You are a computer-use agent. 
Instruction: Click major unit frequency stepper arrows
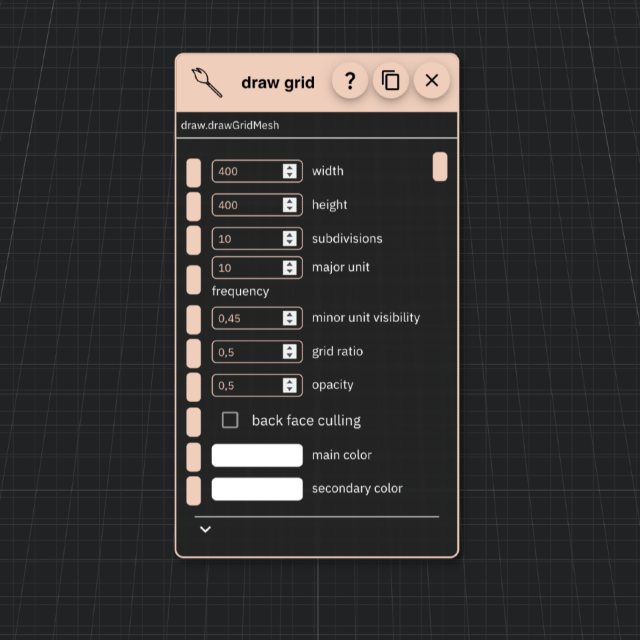click(x=290, y=268)
